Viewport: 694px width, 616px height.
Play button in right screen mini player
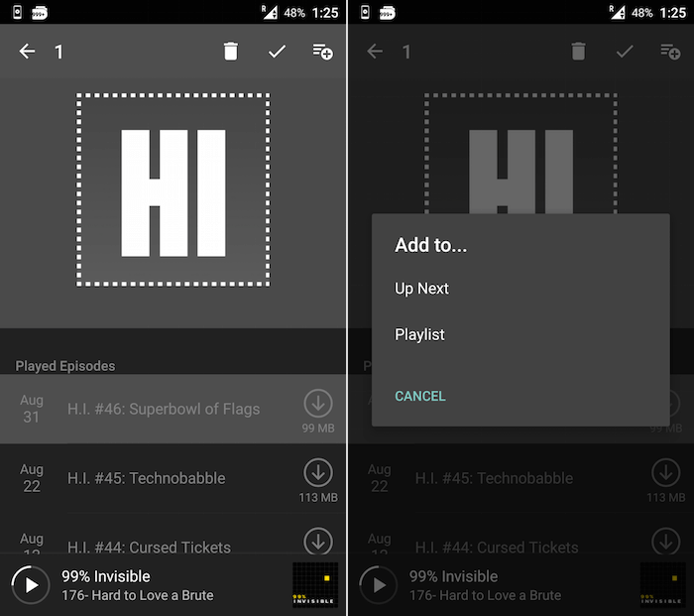[x=379, y=585]
